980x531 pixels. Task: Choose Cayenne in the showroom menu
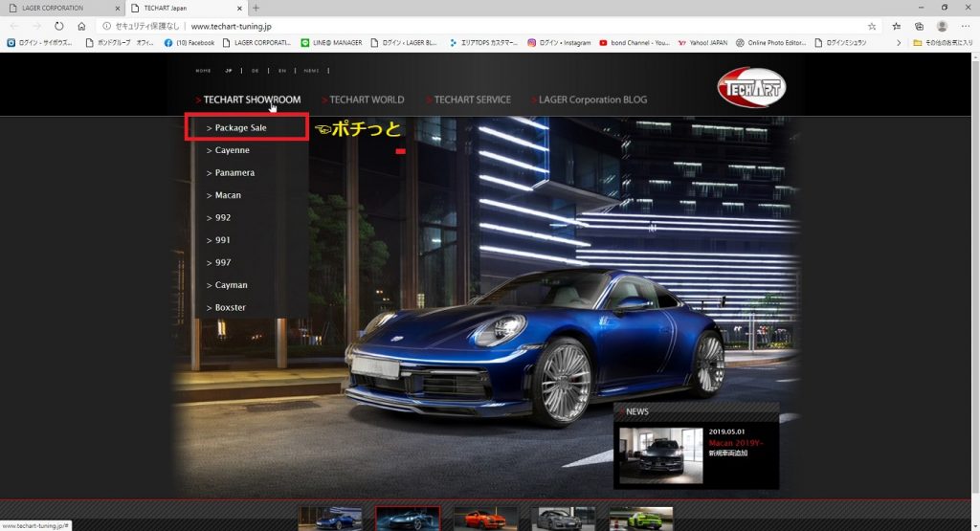pyautogui.click(x=232, y=150)
